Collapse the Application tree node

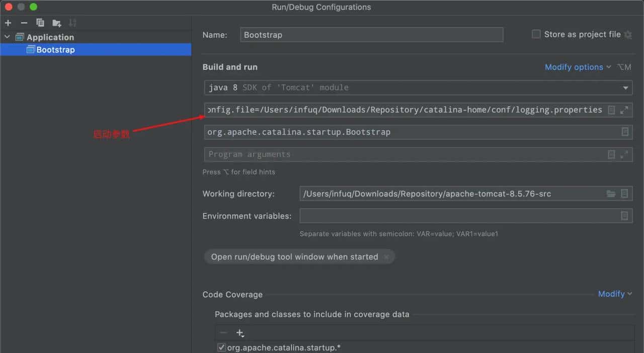pyautogui.click(x=7, y=37)
